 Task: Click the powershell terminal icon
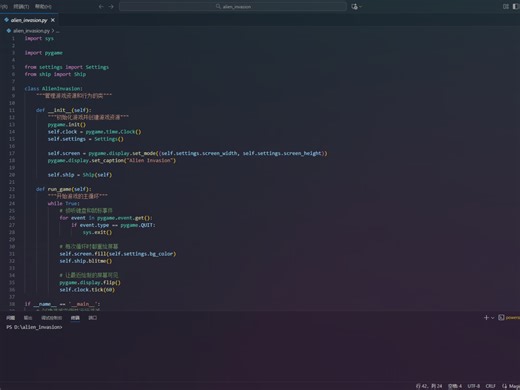coord(501,317)
